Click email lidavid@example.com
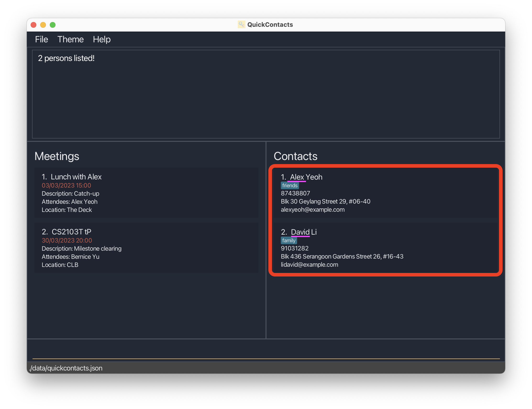Image resolution: width=532 pixels, height=409 pixels. (x=310, y=265)
